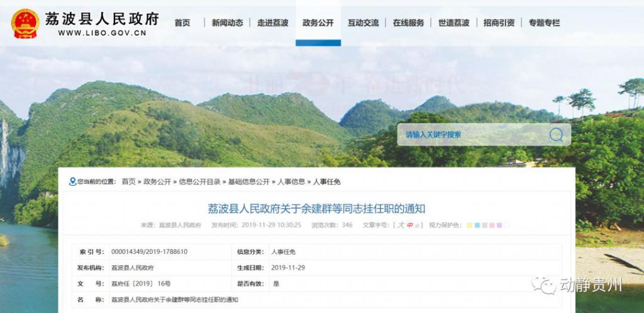Open the 互动交流 navigation tab

[x=363, y=23]
